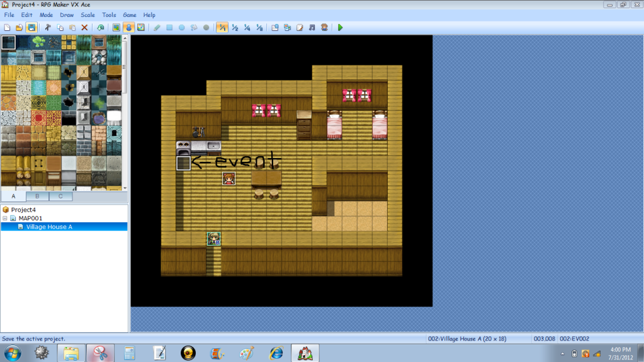Pick the green grass tile in palette

[39, 42]
